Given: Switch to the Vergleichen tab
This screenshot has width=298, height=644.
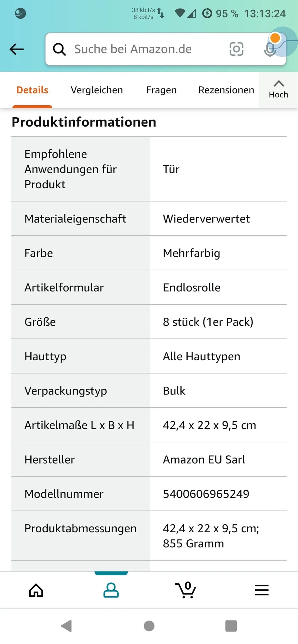Looking at the screenshot, I should (x=97, y=90).
